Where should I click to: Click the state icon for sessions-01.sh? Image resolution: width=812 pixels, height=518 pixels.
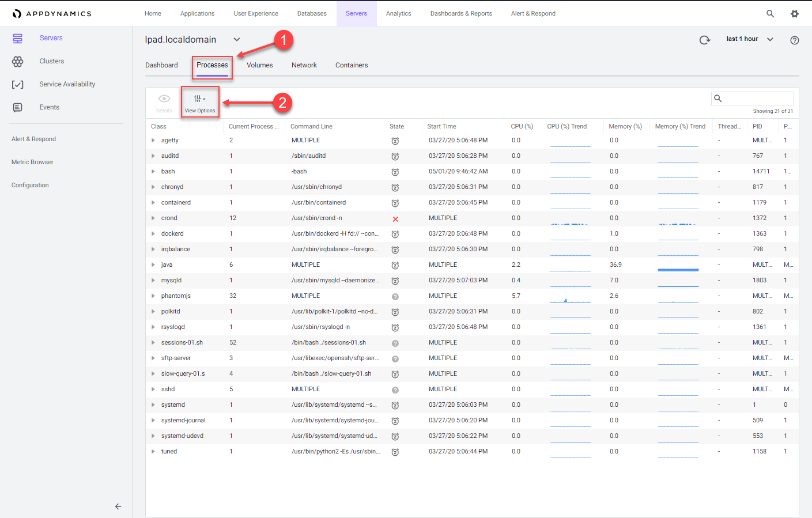[395, 343]
